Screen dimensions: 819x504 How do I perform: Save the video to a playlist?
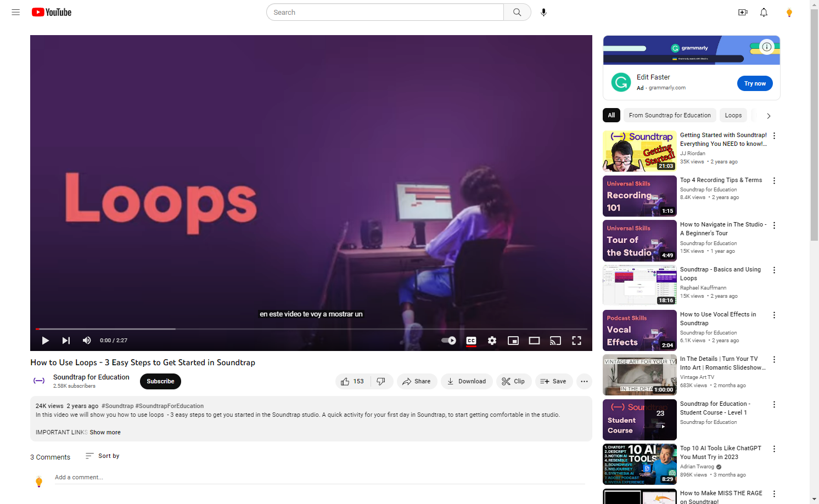pos(554,381)
